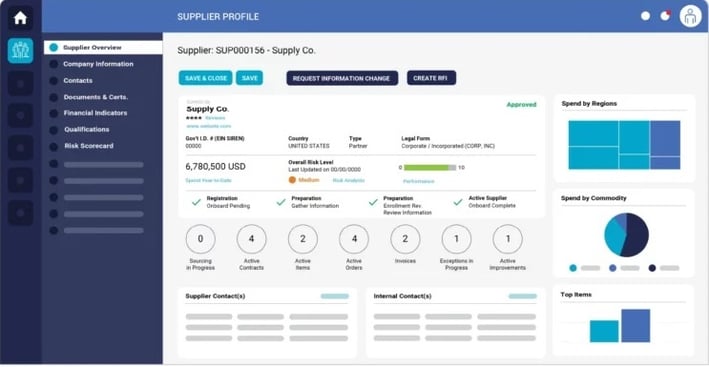The height and width of the screenshot is (367, 709).
Task: Open the supplier website link
Action: click(208, 126)
